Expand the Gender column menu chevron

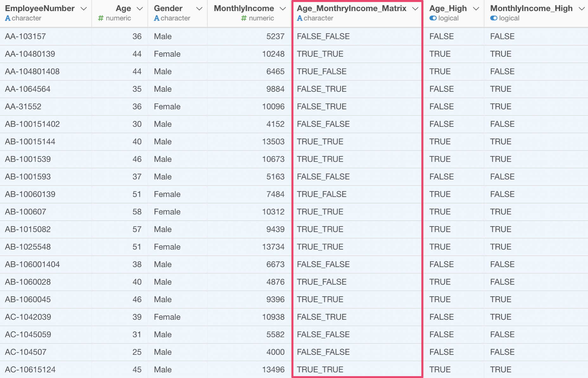click(x=199, y=9)
